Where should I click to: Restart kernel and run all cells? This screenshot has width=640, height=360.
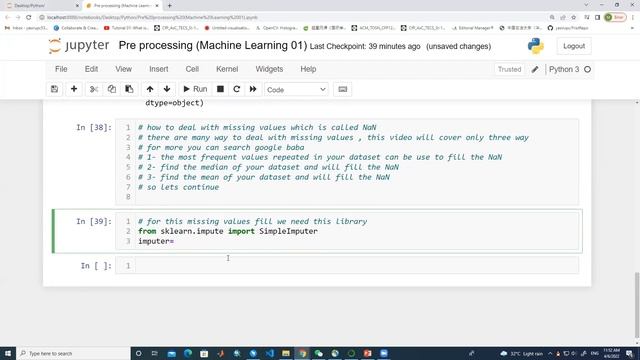tap(253, 89)
